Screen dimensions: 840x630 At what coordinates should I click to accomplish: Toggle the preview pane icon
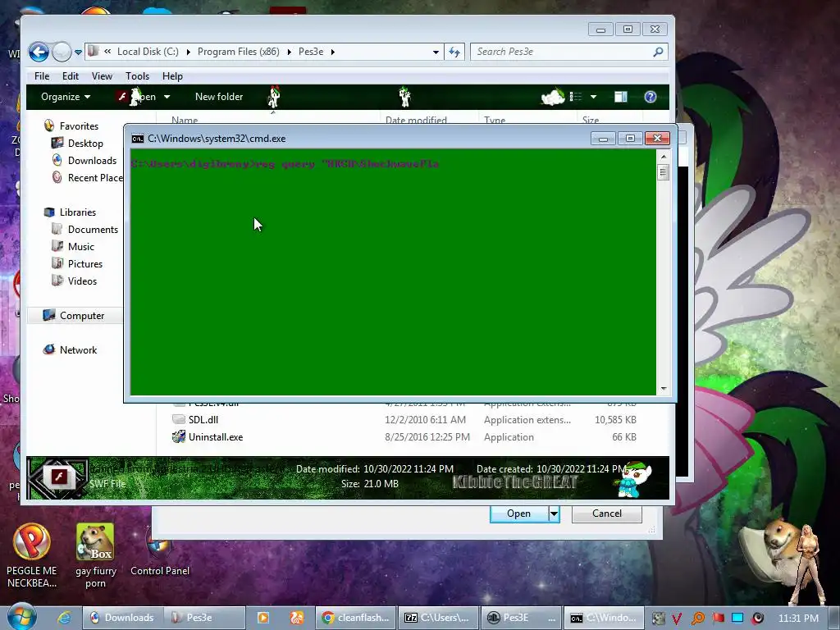pyautogui.click(x=621, y=97)
